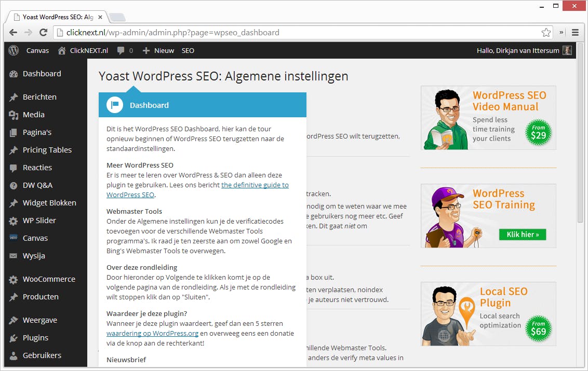Screen dimensions: 588x371
Task: Click the Gebruikers user icon
Action: point(14,355)
